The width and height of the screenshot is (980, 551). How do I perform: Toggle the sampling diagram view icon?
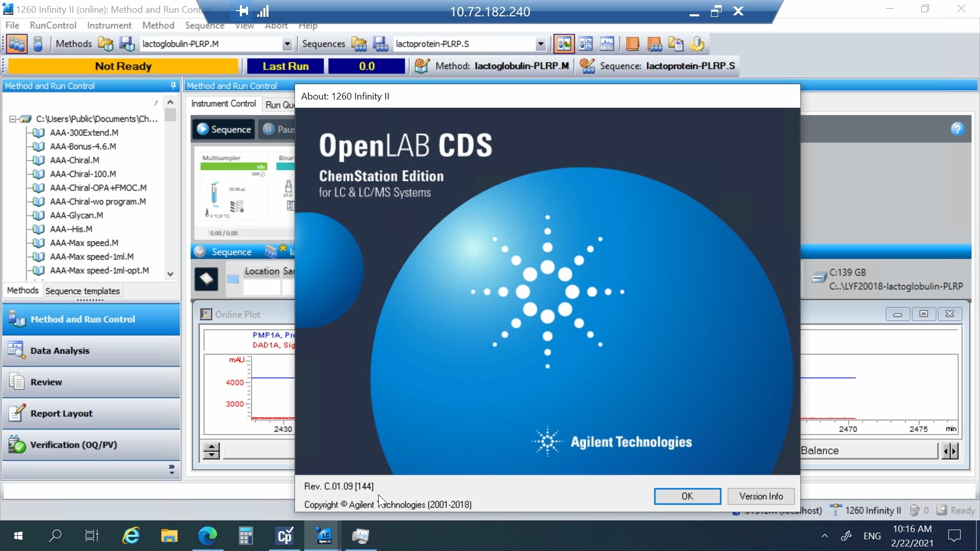pos(585,44)
